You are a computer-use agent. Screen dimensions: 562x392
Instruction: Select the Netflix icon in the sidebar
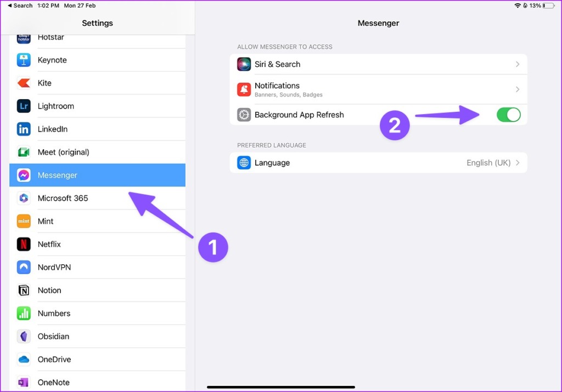[24, 244]
